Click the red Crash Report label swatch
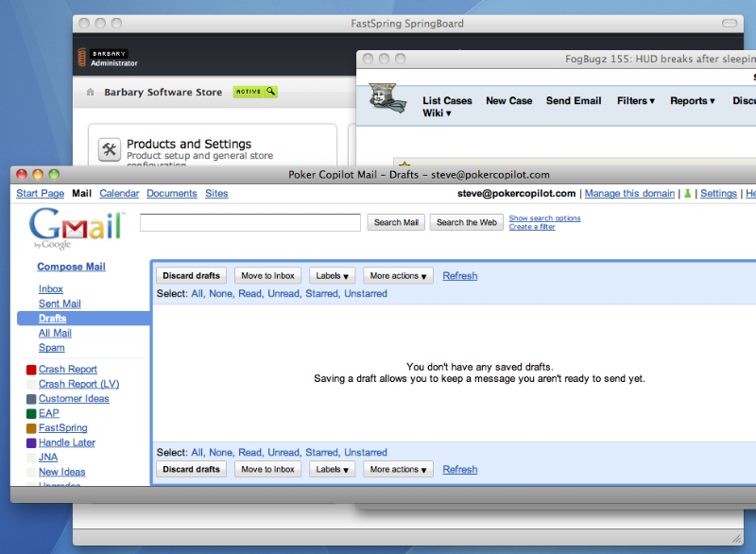 pos(31,370)
